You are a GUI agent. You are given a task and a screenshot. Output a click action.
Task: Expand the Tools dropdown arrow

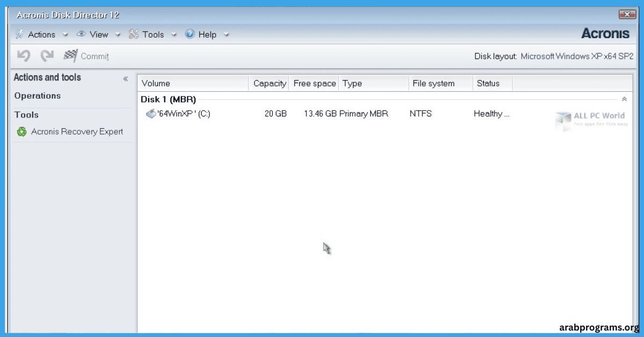[174, 35]
